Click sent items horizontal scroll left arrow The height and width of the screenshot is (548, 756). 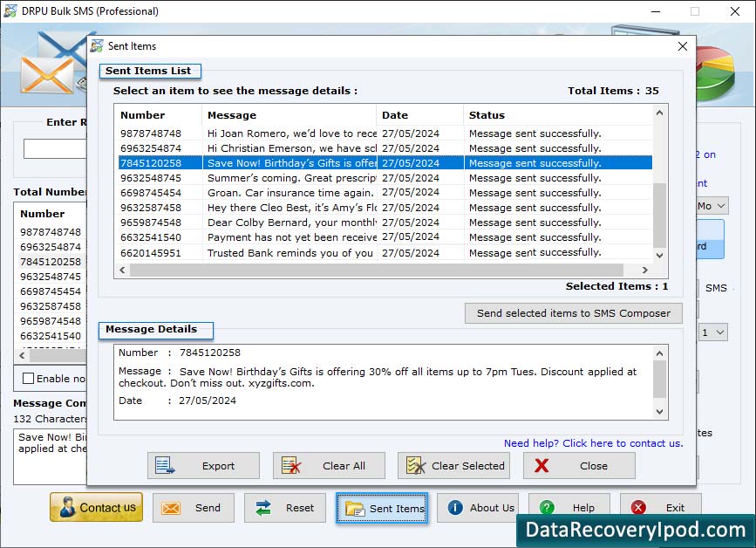click(122, 270)
